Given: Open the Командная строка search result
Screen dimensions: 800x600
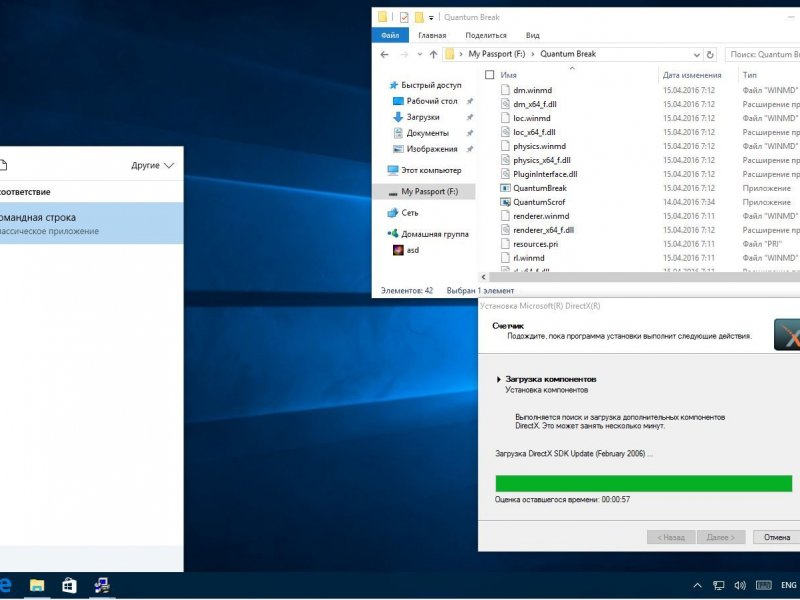Looking at the screenshot, I should (91, 223).
